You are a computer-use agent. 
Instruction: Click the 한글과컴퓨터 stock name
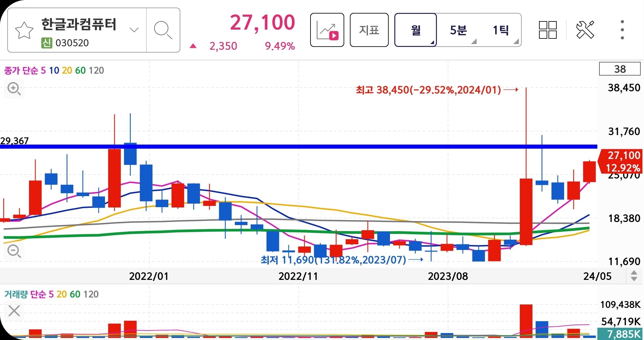pyautogui.click(x=79, y=24)
